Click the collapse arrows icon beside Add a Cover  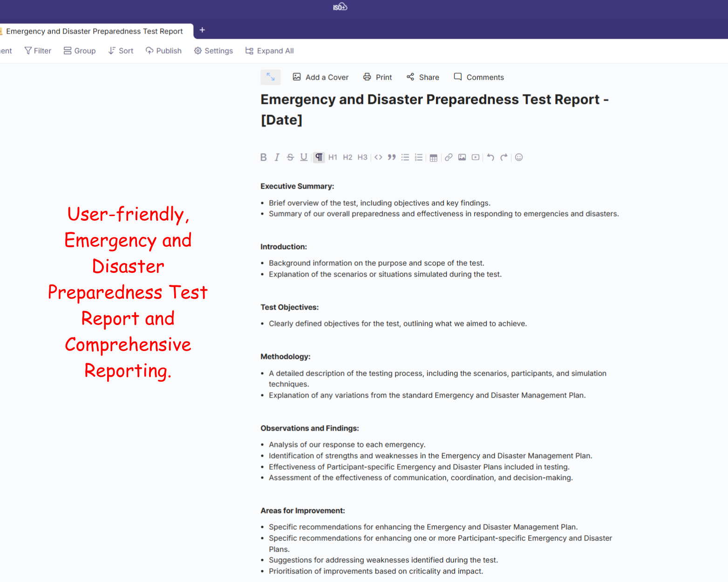(271, 77)
